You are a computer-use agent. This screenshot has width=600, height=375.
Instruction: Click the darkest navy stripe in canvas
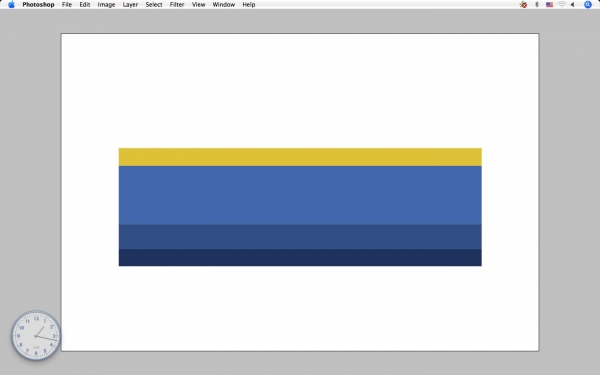[x=300, y=258]
